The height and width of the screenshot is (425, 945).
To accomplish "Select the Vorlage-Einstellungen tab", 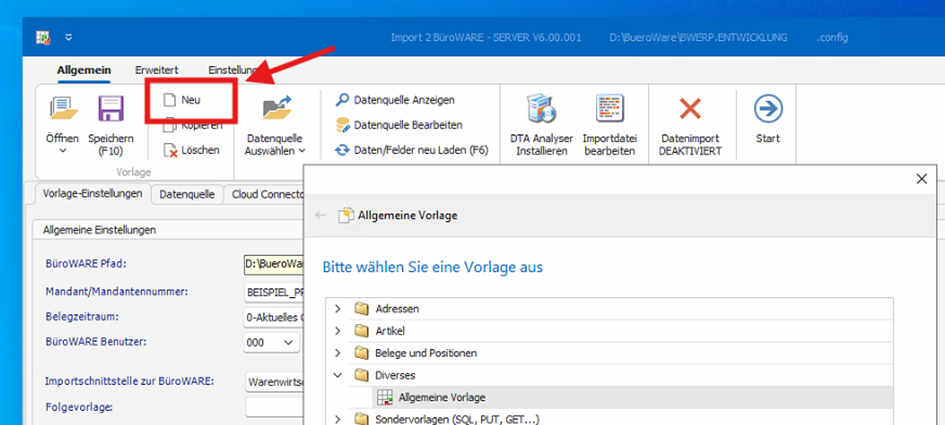I will tap(93, 194).
